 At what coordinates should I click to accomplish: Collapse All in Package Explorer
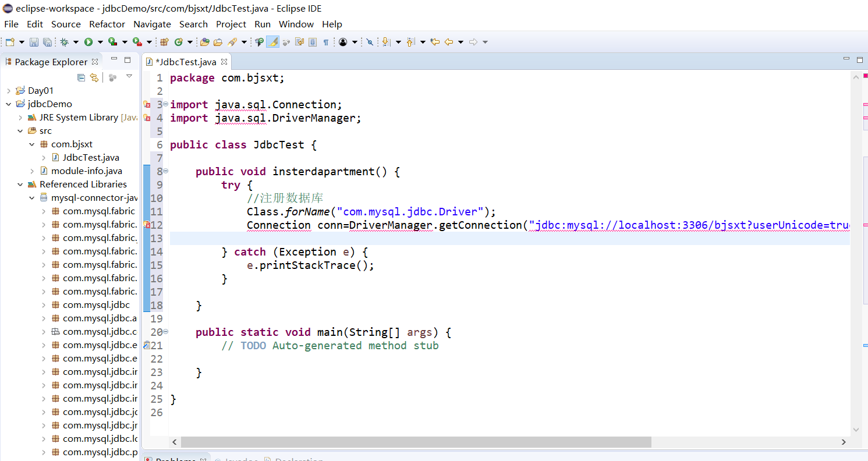click(81, 77)
